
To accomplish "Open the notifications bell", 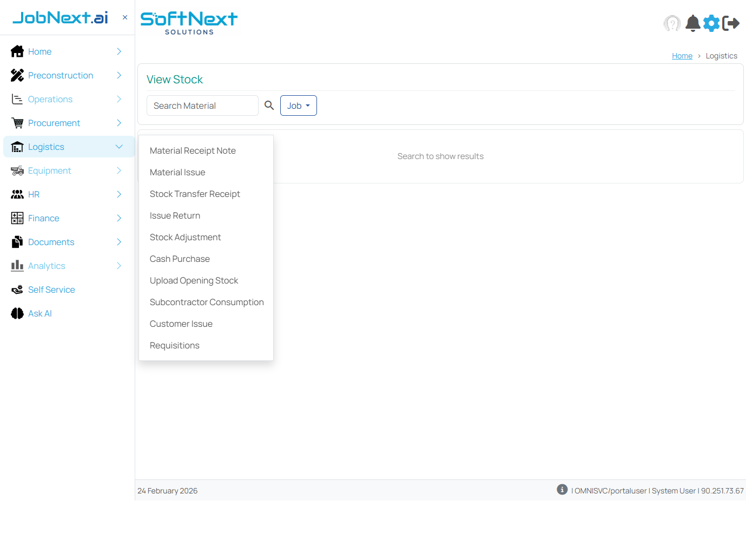I will click(x=692, y=23).
